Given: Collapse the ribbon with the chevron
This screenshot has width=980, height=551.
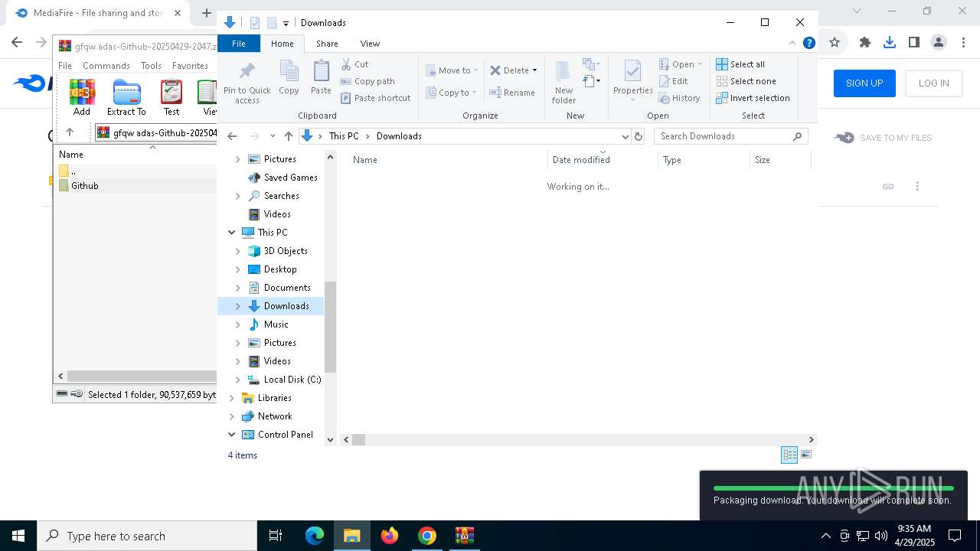Looking at the screenshot, I should 792,43.
